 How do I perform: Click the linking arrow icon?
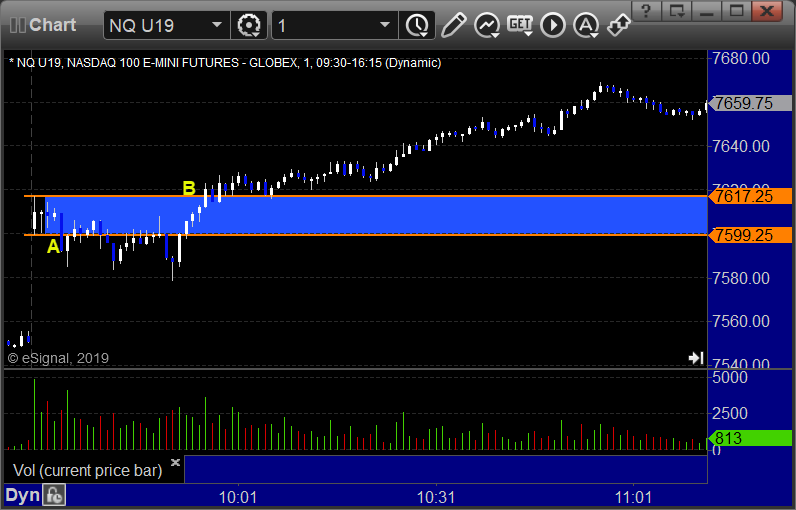[x=619, y=25]
